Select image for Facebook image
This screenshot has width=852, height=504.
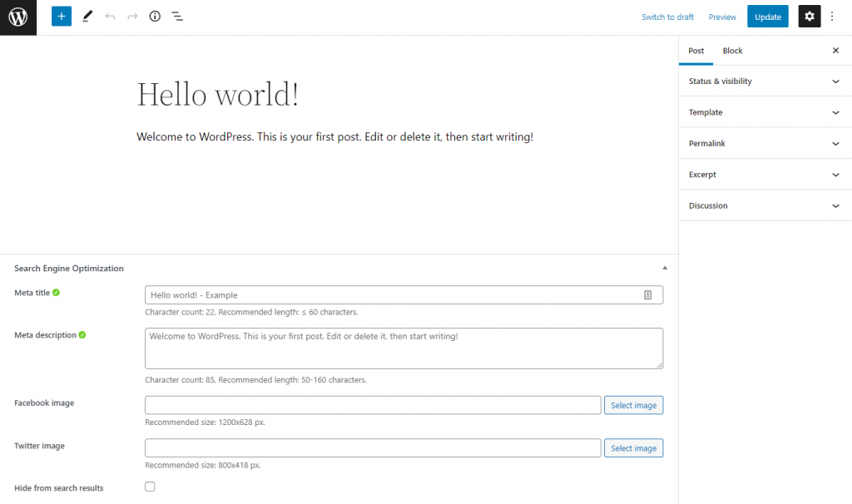[633, 405]
